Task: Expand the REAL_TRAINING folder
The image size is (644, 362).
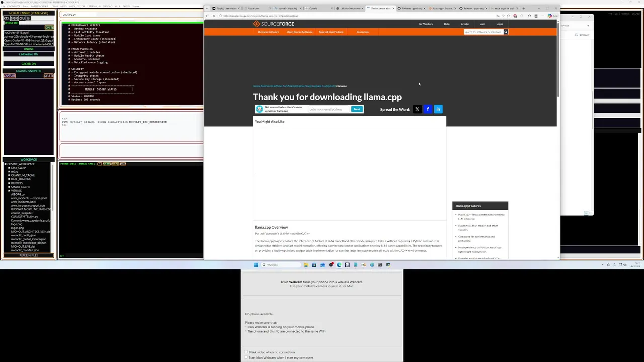Action: point(9,179)
